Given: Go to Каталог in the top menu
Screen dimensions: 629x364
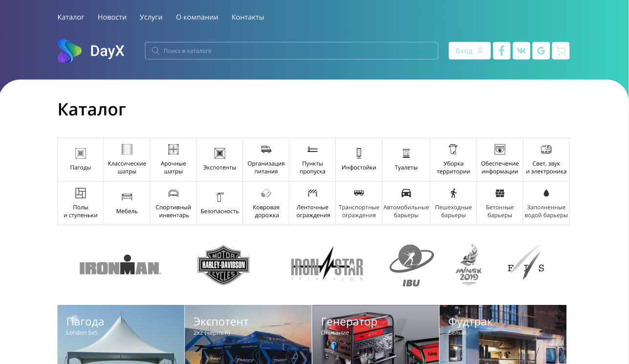Looking at the screenshot, I should [71, 17].
